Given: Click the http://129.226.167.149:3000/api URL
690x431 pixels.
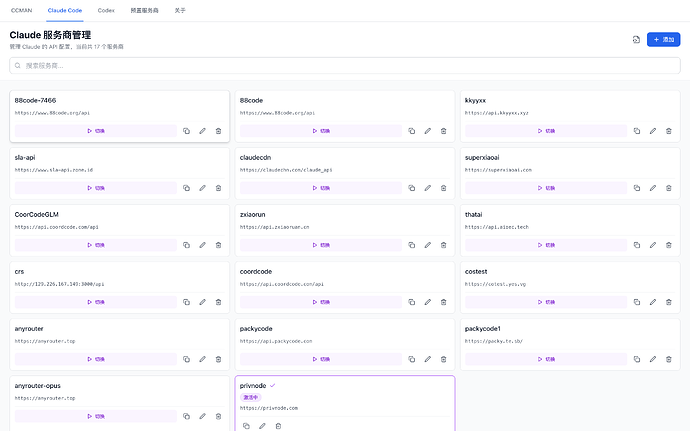Looking at the screenshot, I should [59, 284].
